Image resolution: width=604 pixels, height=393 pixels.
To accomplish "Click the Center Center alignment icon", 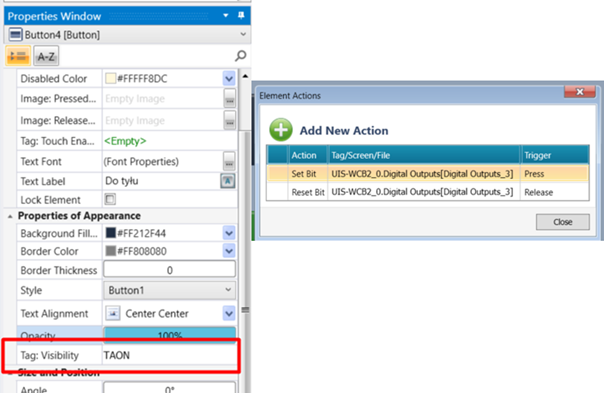I will pos(113,313).
